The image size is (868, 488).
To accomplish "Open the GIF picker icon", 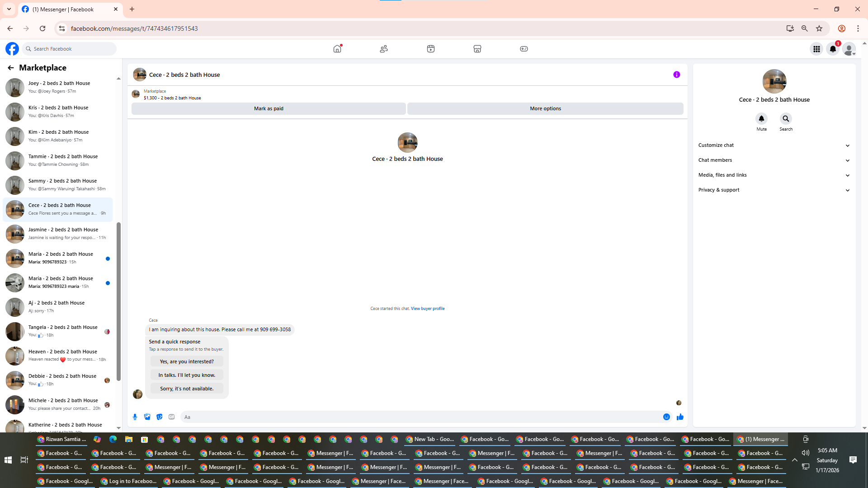I will click(x=171, y=417).
